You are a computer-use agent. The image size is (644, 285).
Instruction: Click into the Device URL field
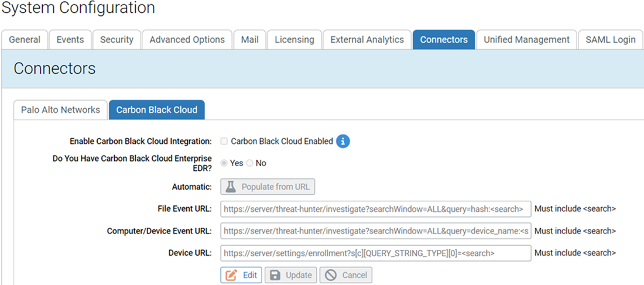(376, 253)
